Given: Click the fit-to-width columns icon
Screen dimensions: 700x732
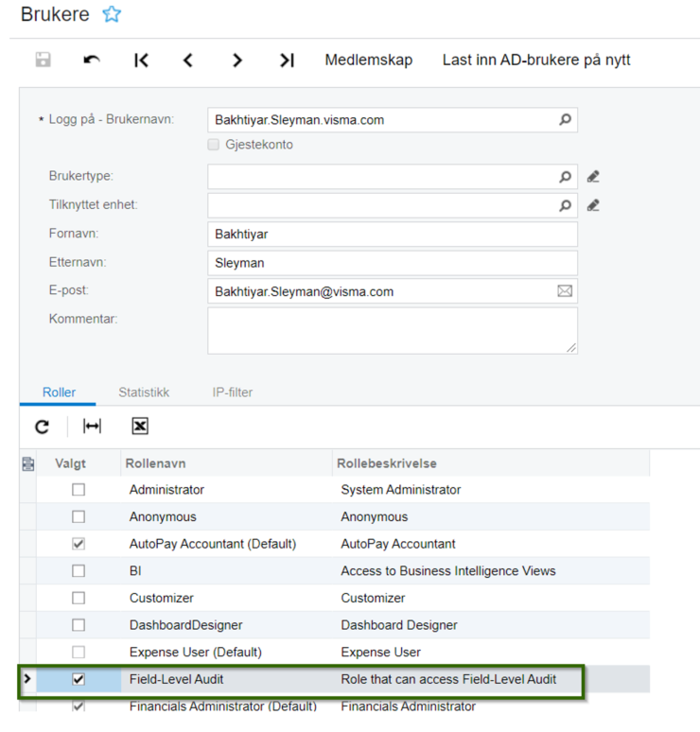Looking at the screenshot, I should 92,427.
